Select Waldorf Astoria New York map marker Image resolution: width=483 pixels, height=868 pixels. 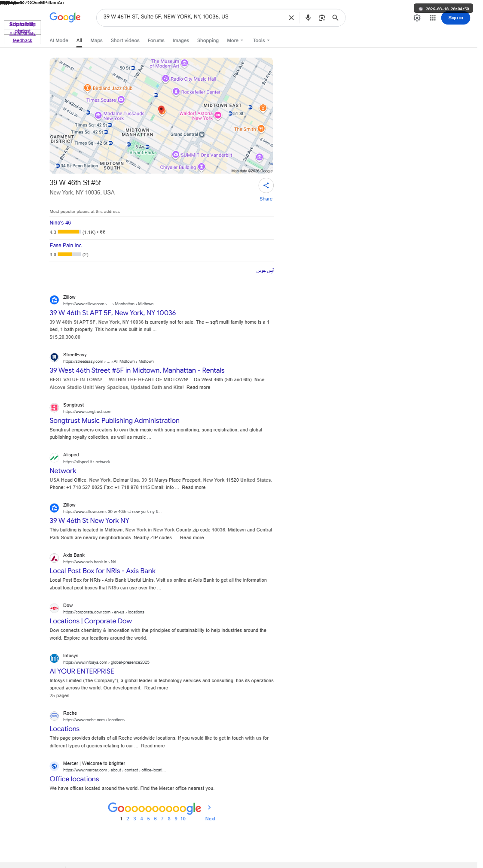[218, 115]
